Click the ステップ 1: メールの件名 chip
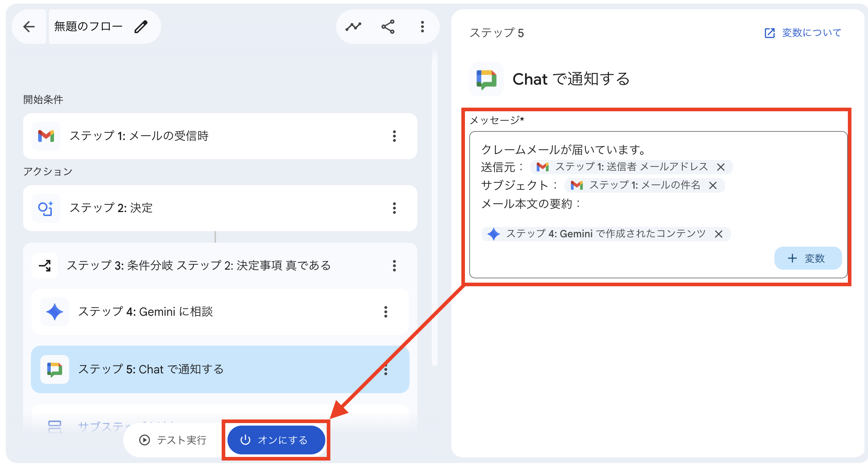The width and height of the screenshot is (868, 476). point(645,185)
